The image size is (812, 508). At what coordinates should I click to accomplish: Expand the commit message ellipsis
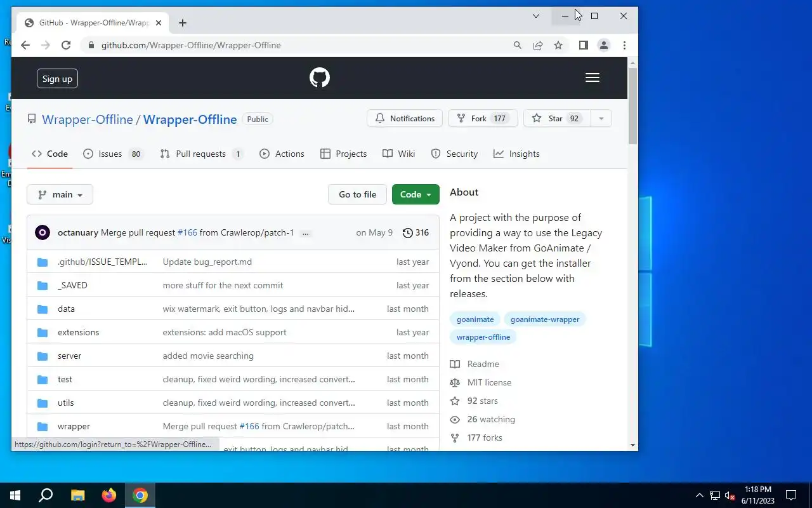(305, 233)
